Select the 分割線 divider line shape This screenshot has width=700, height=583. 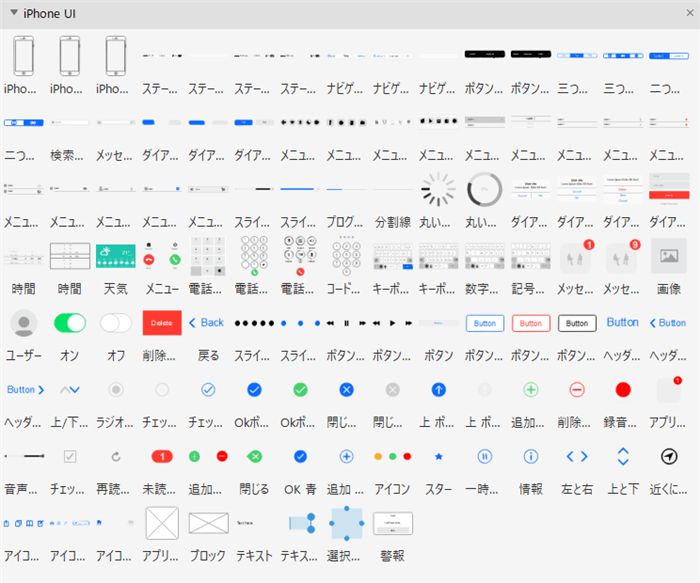[392, 189]
